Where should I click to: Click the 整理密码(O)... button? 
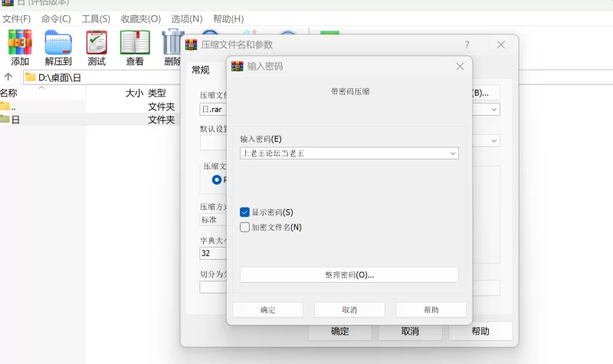(x=349, y=275)
